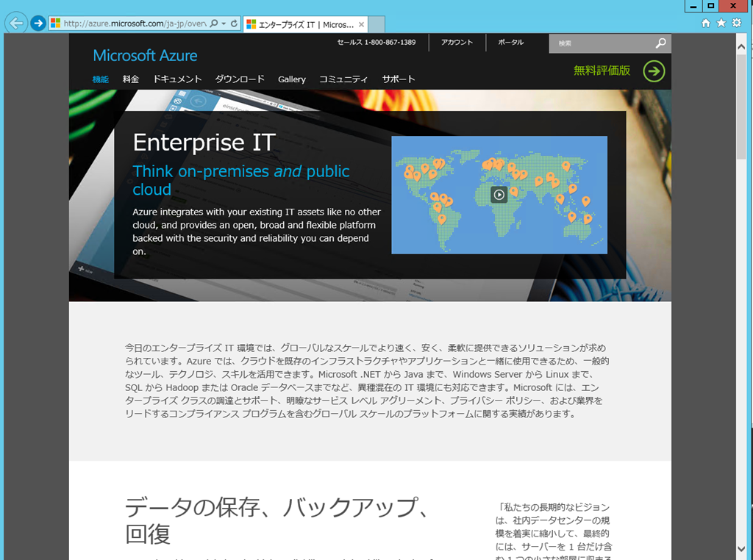This screenshot has height=560, width=753.
Task: Select the エンタープライズ IT browser tab
Action: tap(304, 24)
